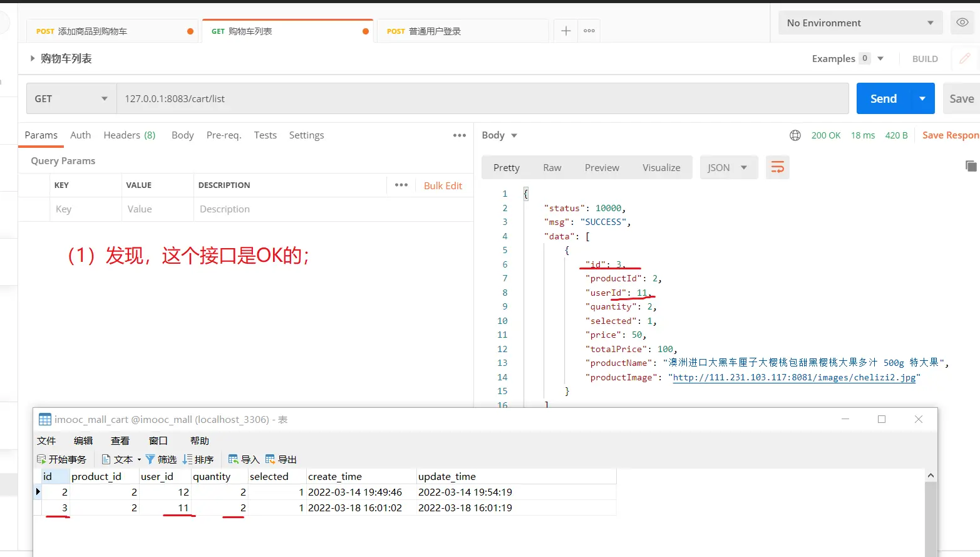
Task: Open a new request tab with plus icon
Action: [x=565, y=31]
